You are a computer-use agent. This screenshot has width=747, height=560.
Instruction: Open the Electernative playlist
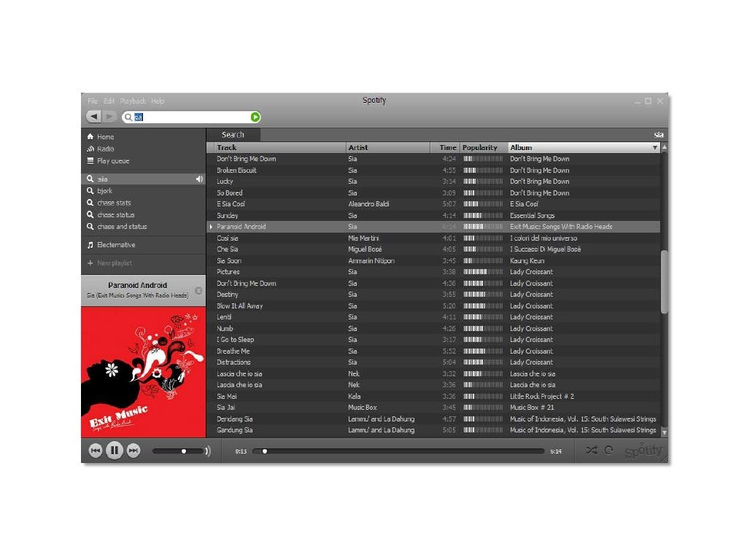click(116, 245)
